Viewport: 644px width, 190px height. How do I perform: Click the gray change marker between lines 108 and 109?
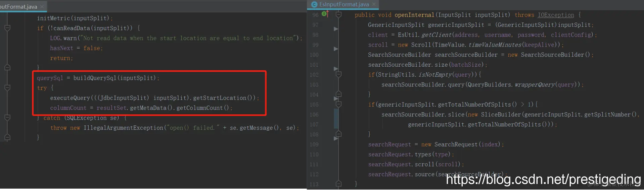[336, 138]
